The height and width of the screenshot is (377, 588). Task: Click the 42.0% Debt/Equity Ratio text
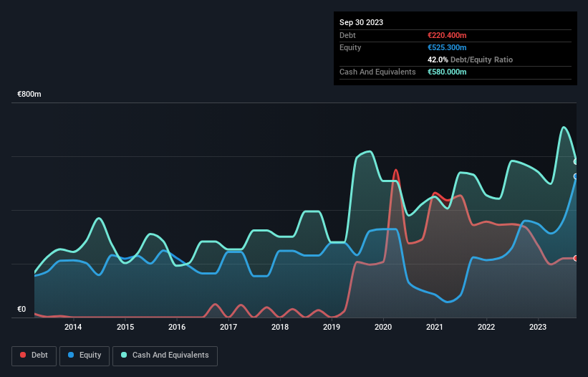(x=470, y=59)
